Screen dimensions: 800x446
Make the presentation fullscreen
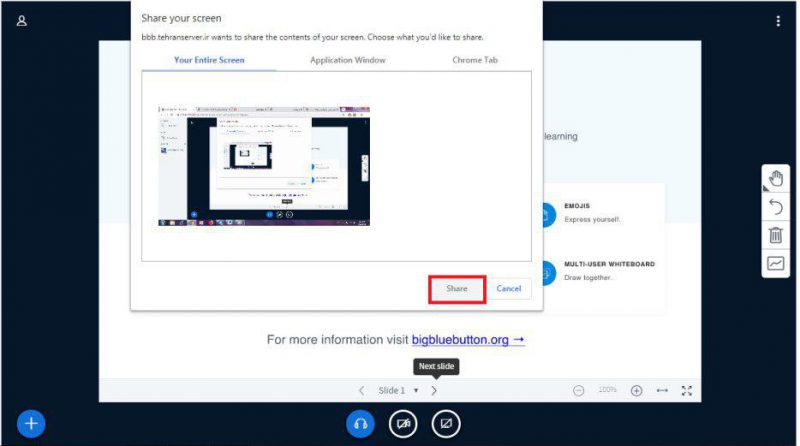tap(687, 390)
